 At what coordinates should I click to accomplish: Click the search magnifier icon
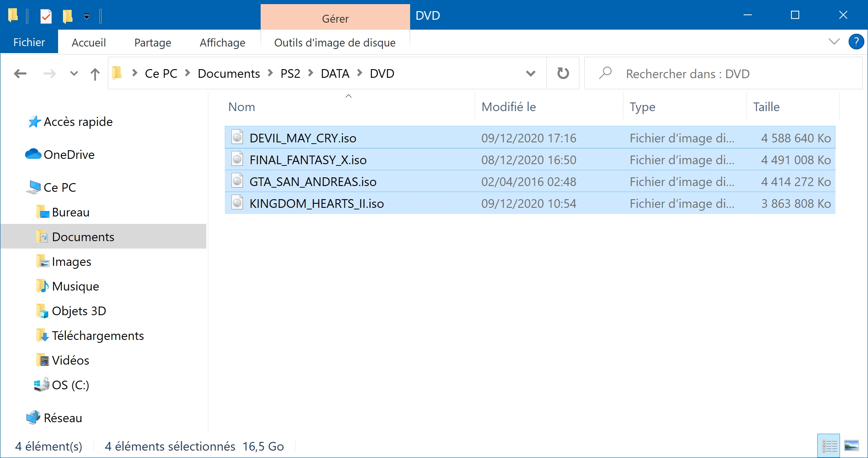605,73
